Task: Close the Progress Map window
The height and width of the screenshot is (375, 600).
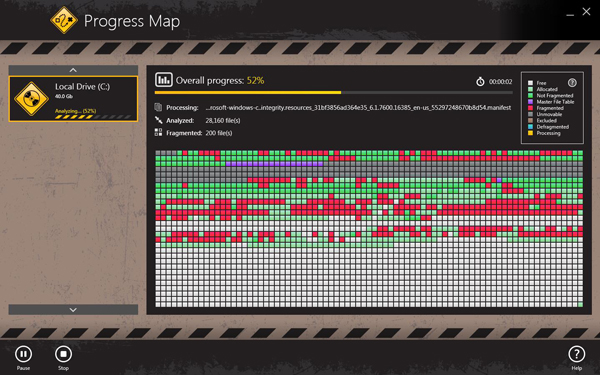Action: point(586,11)
